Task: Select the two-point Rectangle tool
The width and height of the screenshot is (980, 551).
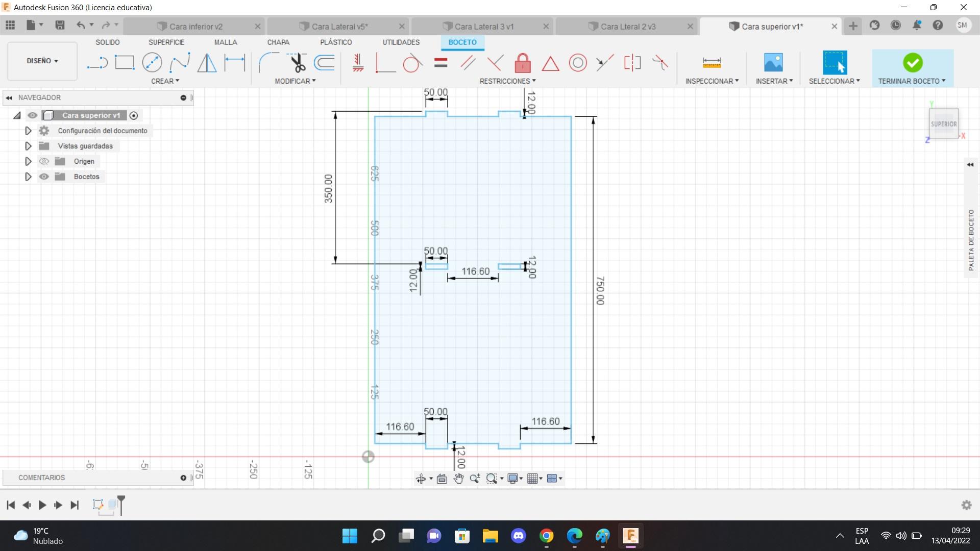Action: 125,63
